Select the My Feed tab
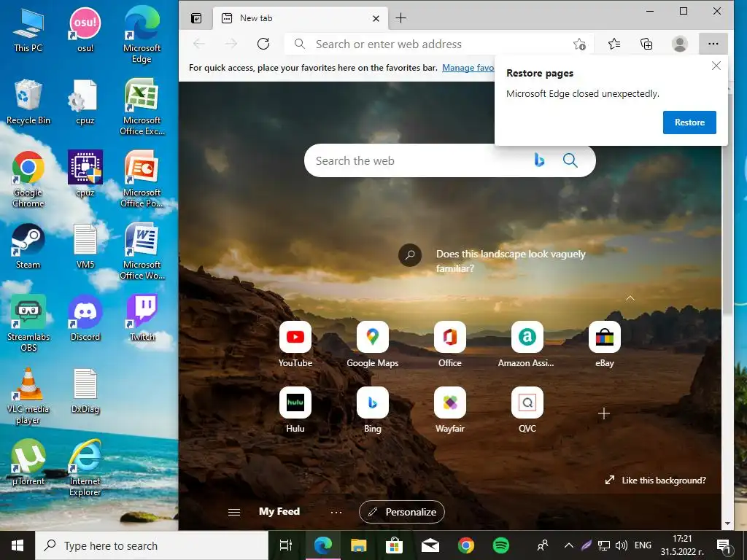This screenshot has width=747, height=560. pos(279,511)
